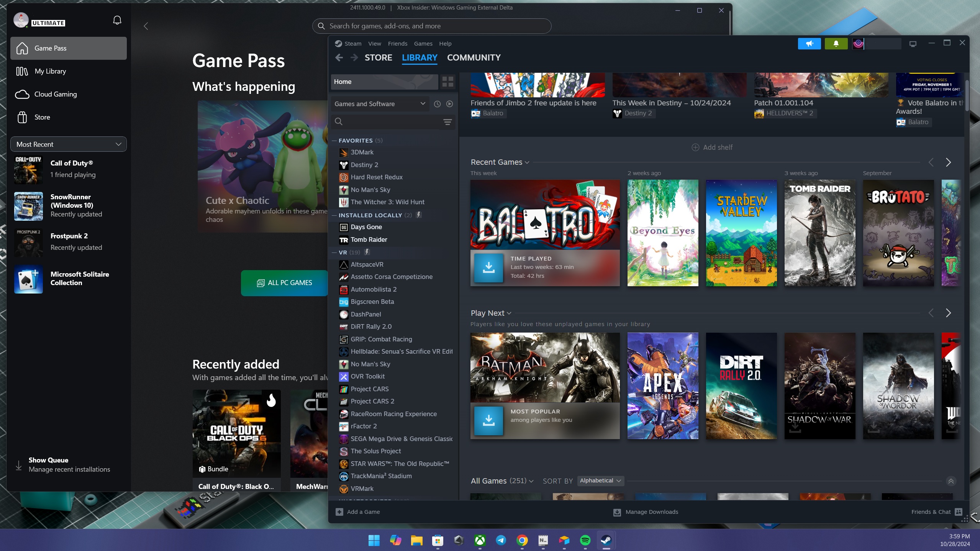This screenshot has width=980, height=551.
Task: Collapse the FAVORITES section
Action: pyautogui.click(x=334, y=140)
